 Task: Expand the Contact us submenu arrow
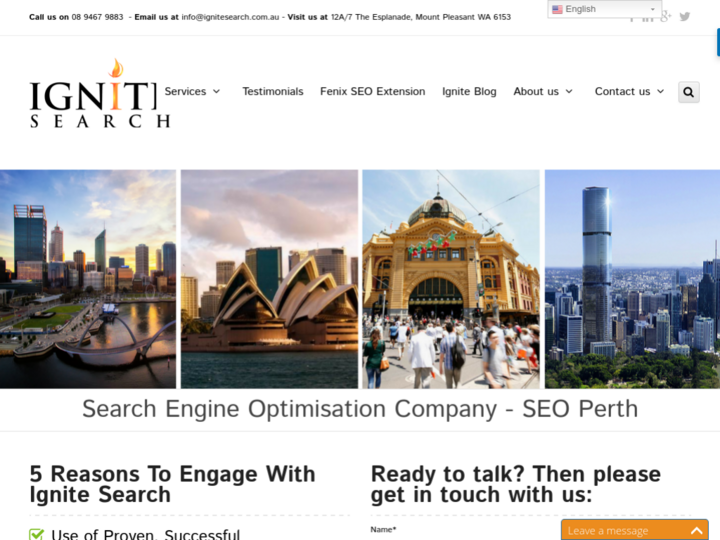click(x=660, y=91)
